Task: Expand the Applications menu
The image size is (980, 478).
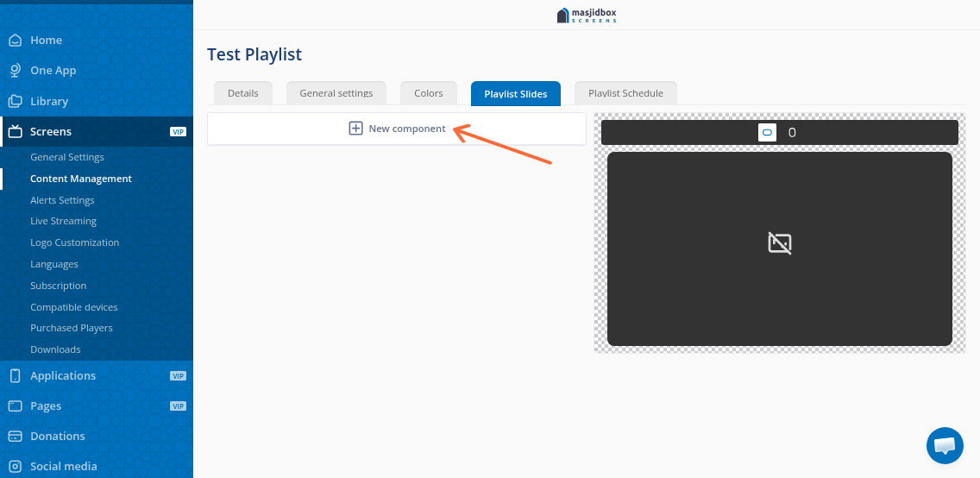Action: coord(97,375)
